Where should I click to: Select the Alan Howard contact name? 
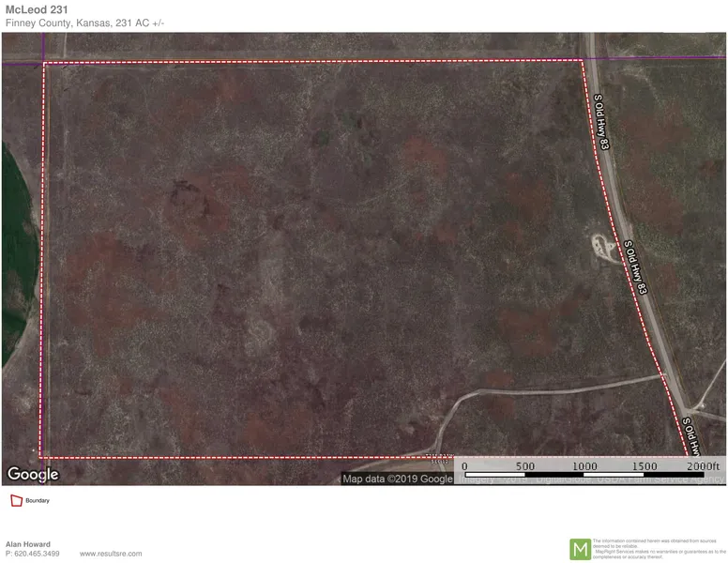(28, 544)
